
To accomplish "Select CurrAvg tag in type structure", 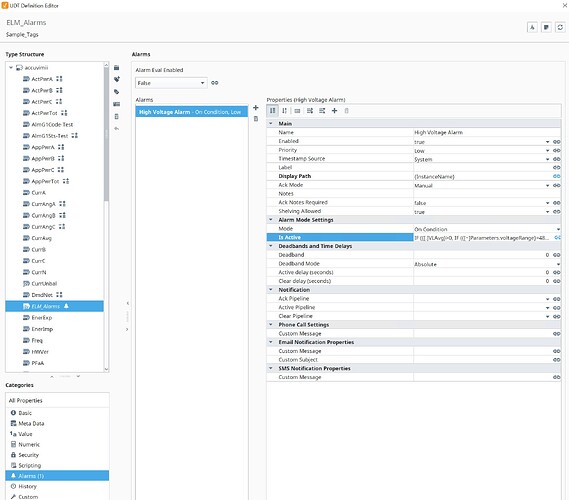I will click(41, 238).
